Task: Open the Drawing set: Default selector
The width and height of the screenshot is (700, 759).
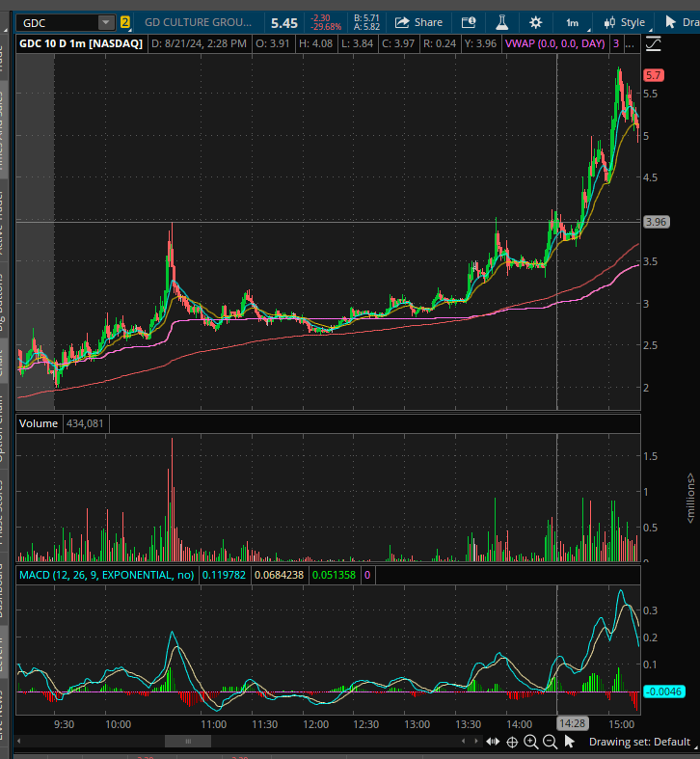Action: 640,742
